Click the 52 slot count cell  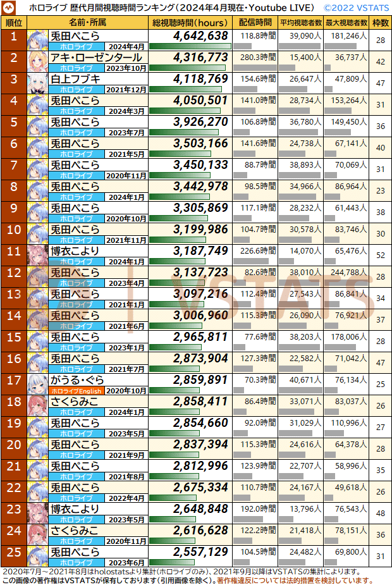(x=381, y=256)
